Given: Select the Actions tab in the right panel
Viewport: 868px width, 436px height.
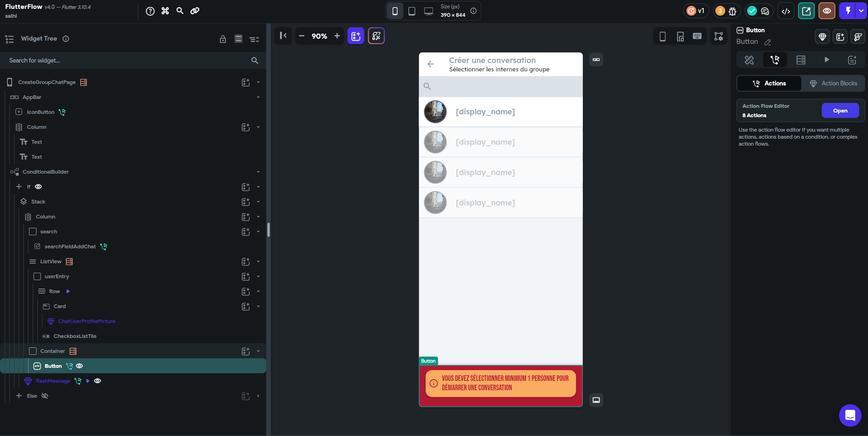Looking at the screenshot, I should pos(769,83).
